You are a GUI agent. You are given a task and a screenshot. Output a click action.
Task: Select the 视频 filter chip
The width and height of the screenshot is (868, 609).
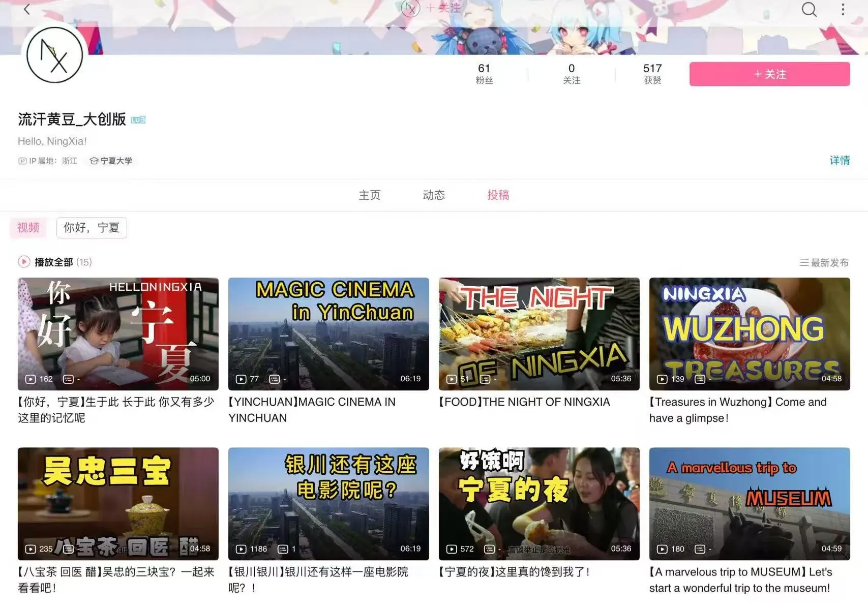point(28,228)
